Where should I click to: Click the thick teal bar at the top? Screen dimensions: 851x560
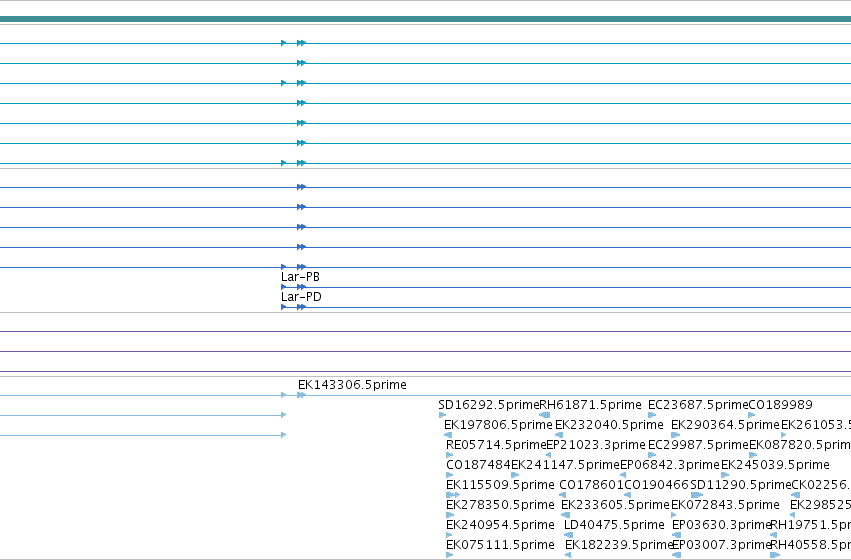pyautogui.click(x=426, y=19)
